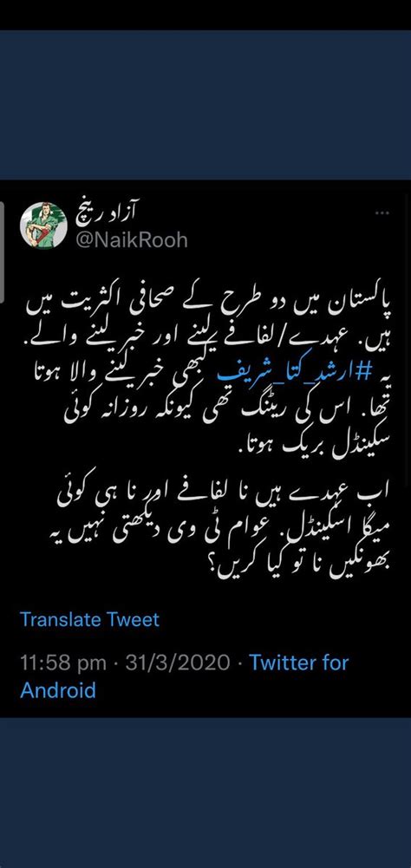Open the @NaikRooh handle link

[131, 240]
